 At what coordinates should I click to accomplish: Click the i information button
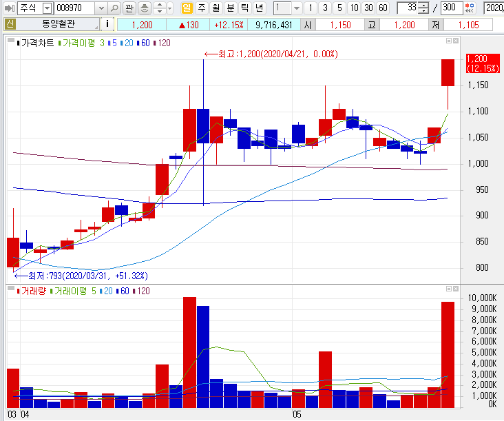tap(107, 24)
